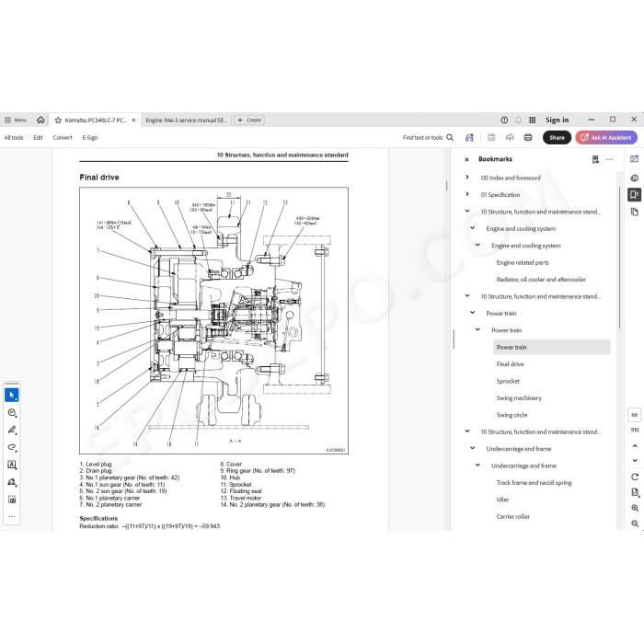Viewport: 644px width, 644px height.
Task: Open the Swing machinery bookmark
Action: [519, 398]
